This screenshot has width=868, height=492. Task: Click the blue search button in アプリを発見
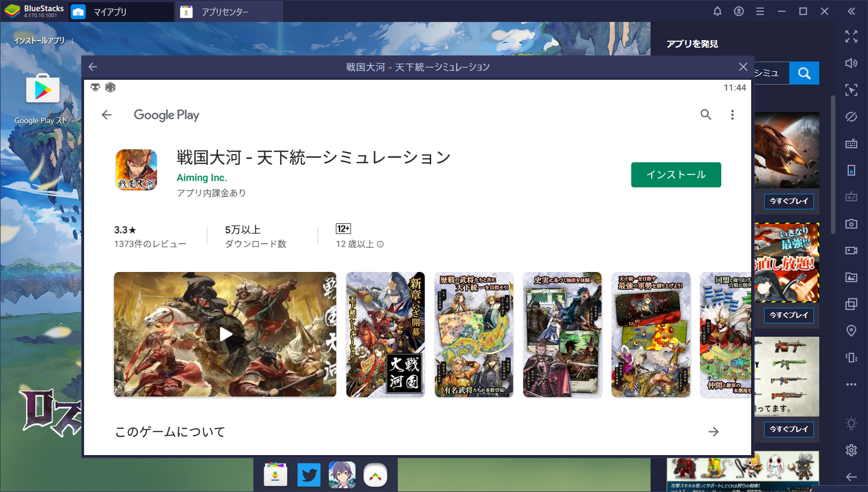coord(804,73)
